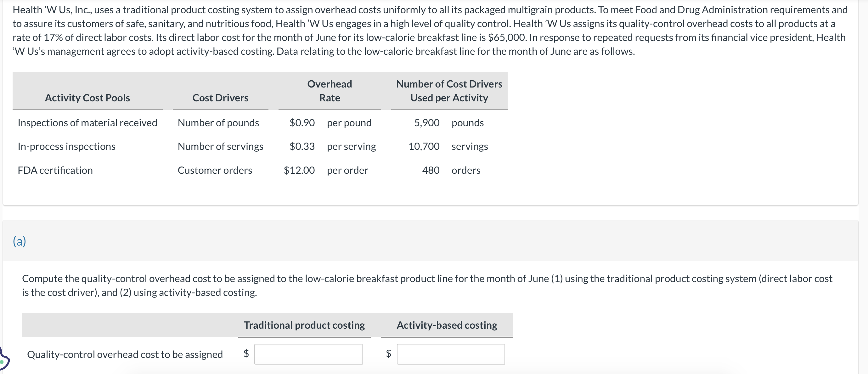Click inside the Activity-based costing input field
This screenshot has height=374, width=868.
(x=451, y=354)
